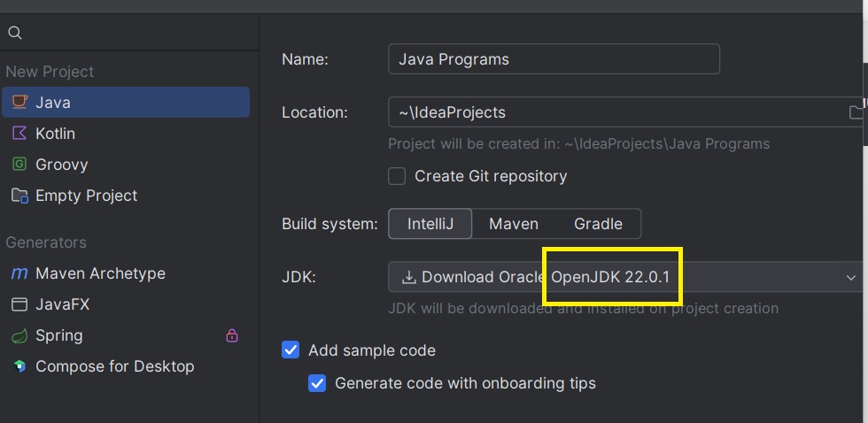Click the Spring leaf icon
Screen dimensions: 868x423
[x=19, y=335]
